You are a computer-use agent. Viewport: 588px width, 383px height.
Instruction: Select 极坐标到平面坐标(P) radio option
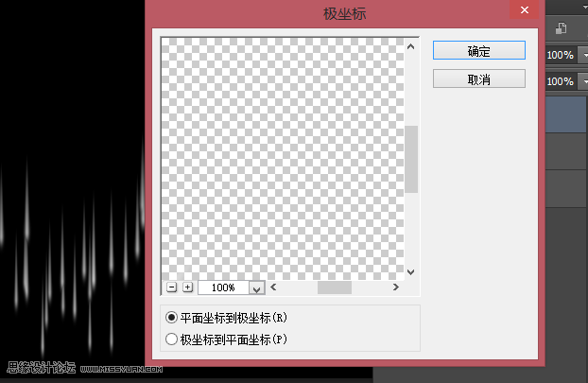[172, 339]
